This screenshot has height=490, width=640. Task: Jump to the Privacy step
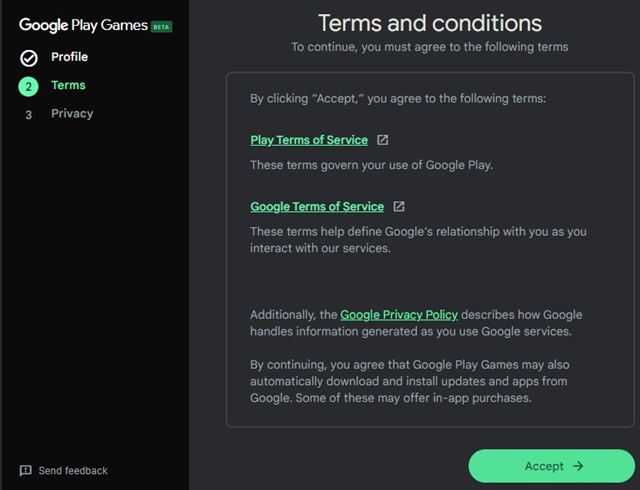click(72, 114)
